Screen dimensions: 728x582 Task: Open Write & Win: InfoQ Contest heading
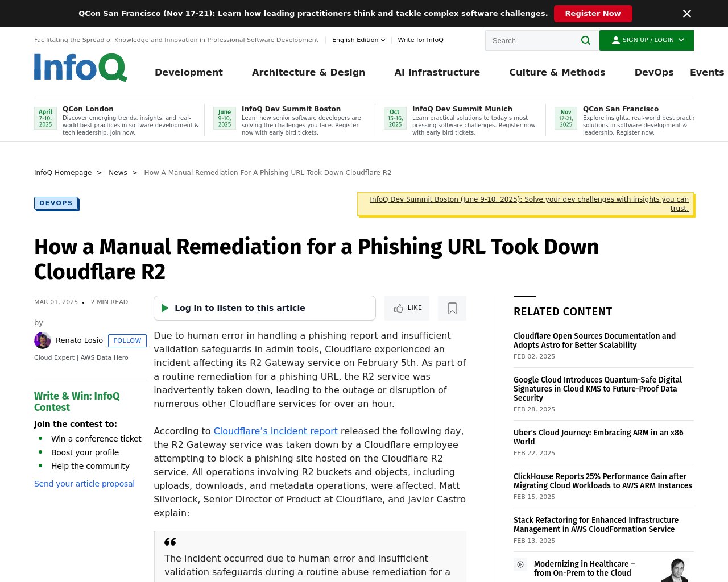(x=77, y=402)
